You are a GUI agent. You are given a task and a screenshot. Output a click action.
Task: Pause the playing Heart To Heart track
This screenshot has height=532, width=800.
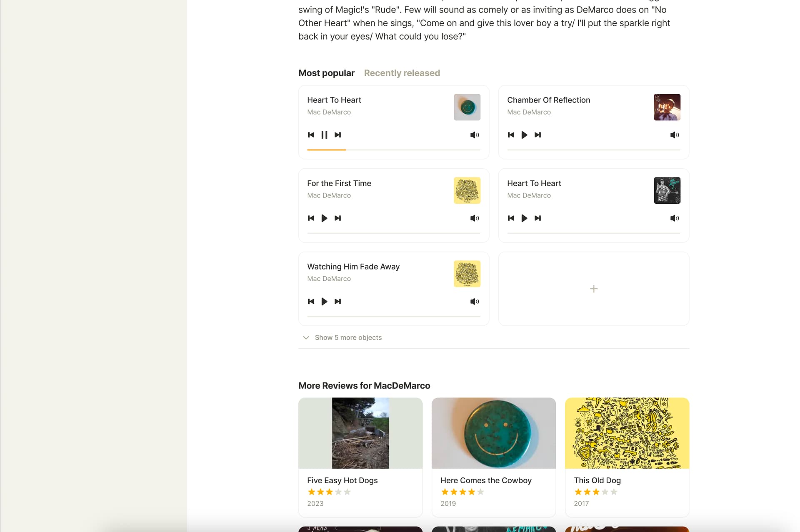(x=324, y=135)
